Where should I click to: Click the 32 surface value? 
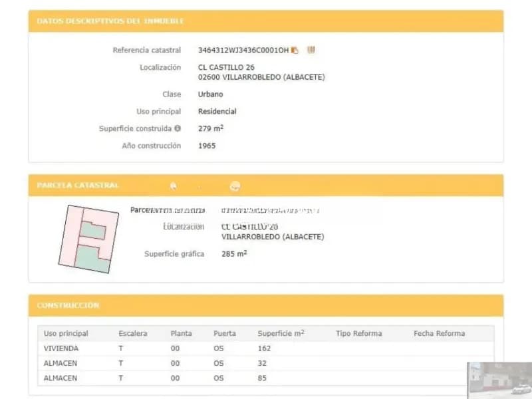coord(262,363)
